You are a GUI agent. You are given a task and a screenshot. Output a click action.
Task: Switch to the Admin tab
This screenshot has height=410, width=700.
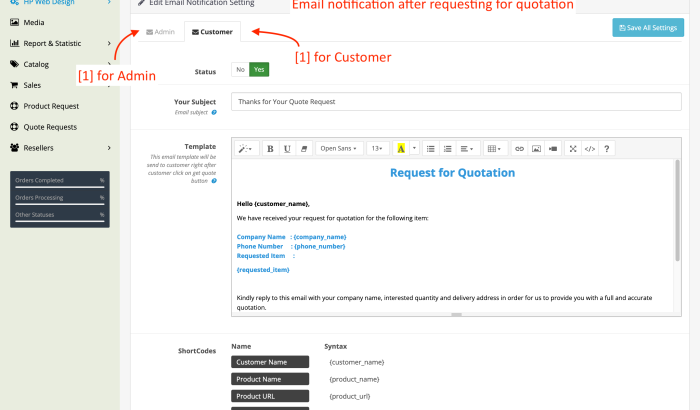tap(161, 32)
